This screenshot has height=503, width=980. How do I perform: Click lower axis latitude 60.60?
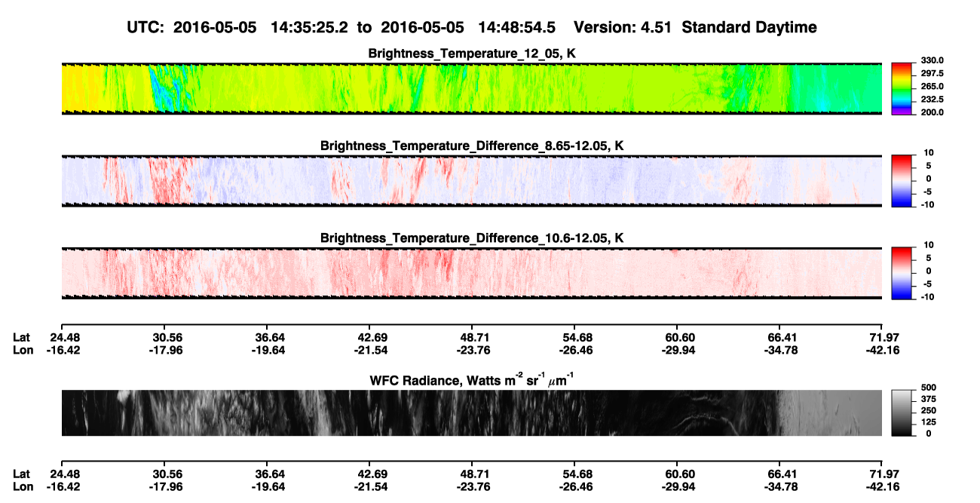pos(678,474)
